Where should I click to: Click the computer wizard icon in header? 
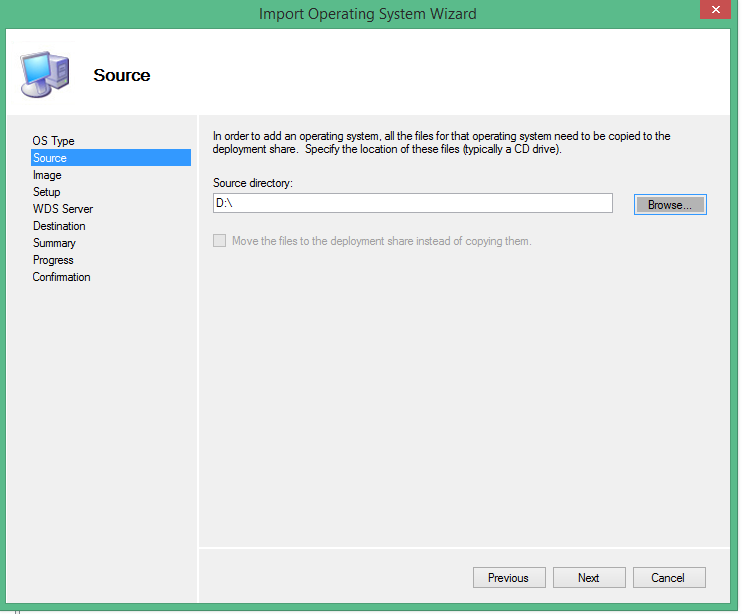pyautogui.click(x=45, y=73)
